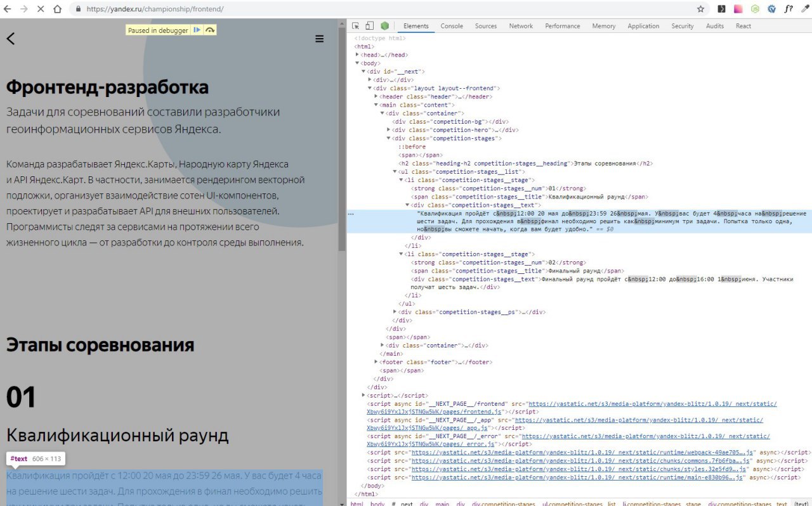Click the (text) breadcrumb item
Viewport: 812px width, 506px height.
(x=801, y=503)
